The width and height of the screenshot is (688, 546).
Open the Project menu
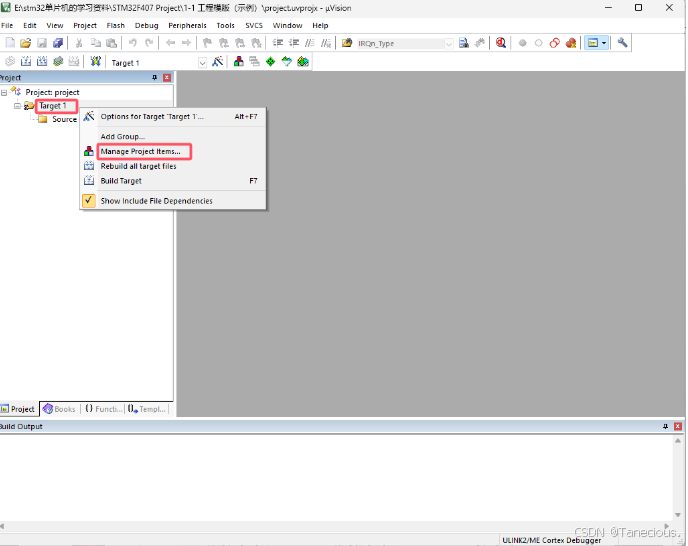(85, 25)
